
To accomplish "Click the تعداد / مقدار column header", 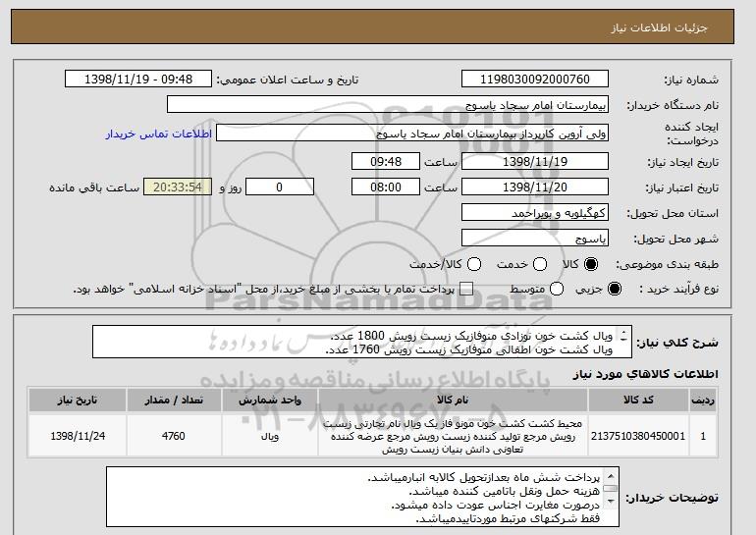I will tap(174, 401).
